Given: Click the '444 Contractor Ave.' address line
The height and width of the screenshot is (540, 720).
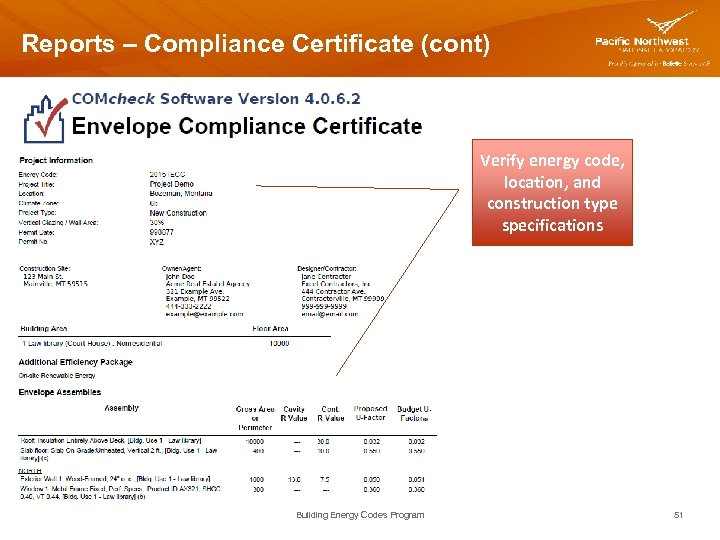Looking at the screenshot, I should coord(333,291).
